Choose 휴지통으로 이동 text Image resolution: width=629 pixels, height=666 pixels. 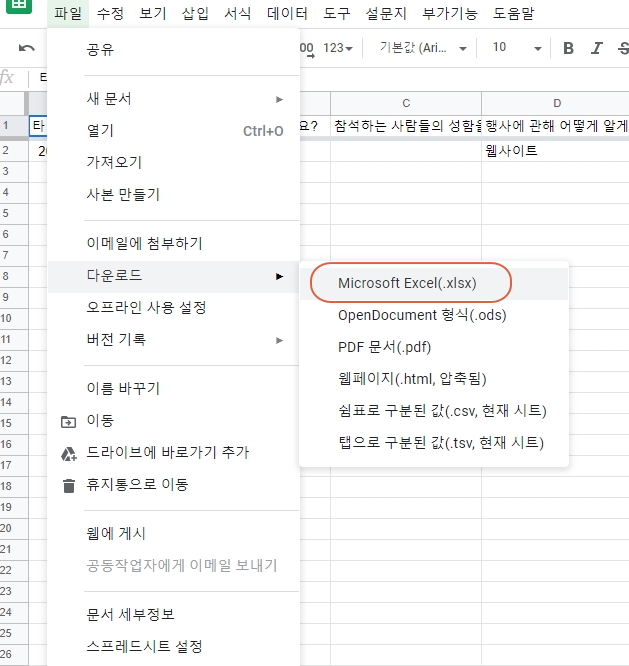pyautogui.click(x=137, y=484)
